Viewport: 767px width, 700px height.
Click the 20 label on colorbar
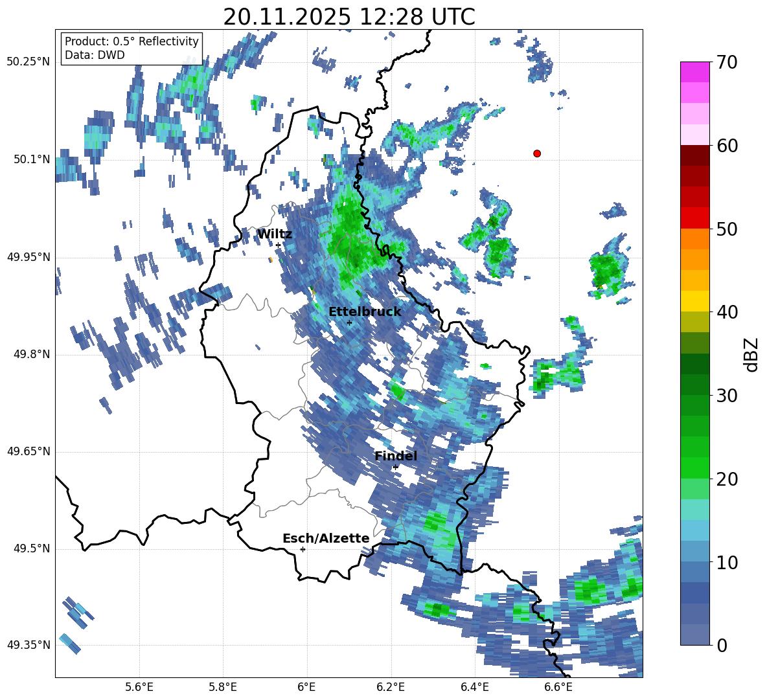[x=726, y=479]
